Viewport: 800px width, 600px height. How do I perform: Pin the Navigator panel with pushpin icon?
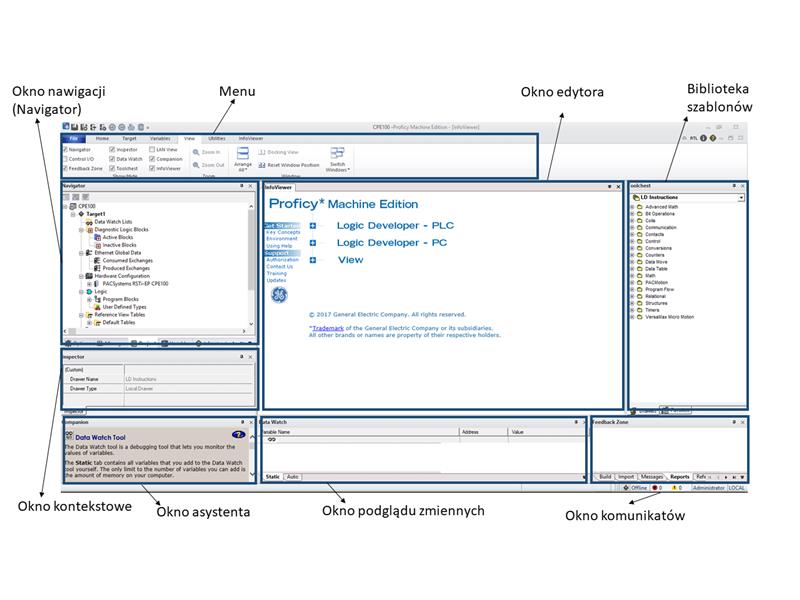click(x=242, y=186)
